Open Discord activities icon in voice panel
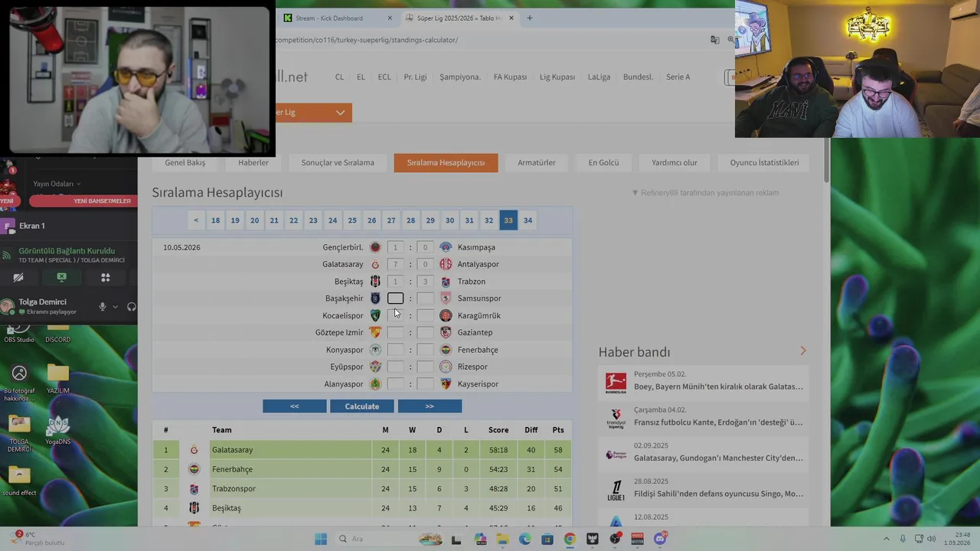The width and height of the screenshot is (980, 551). click(106, 278)
